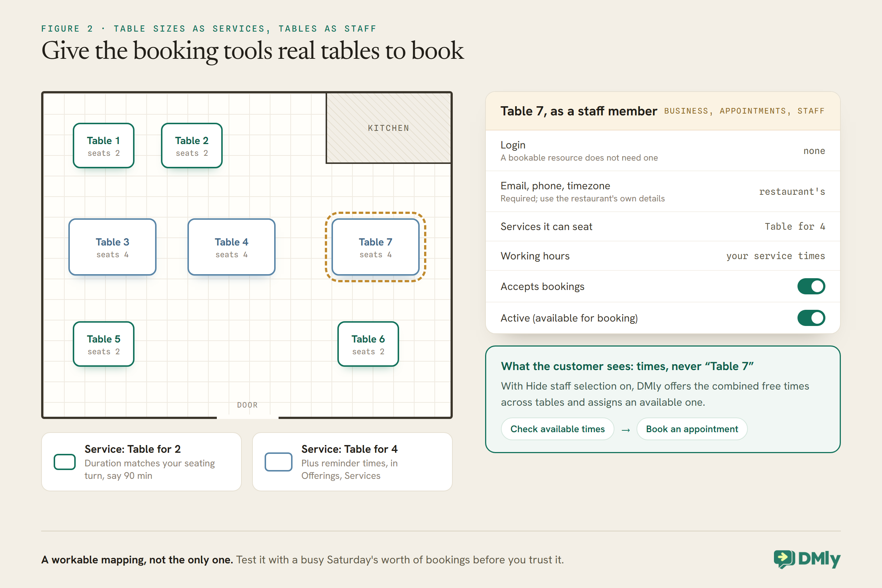Click the 'Give the booking tools real tables' title
The width and height of the screenshot is (882, 588).
pyautogui.click(x=252, y=51)
